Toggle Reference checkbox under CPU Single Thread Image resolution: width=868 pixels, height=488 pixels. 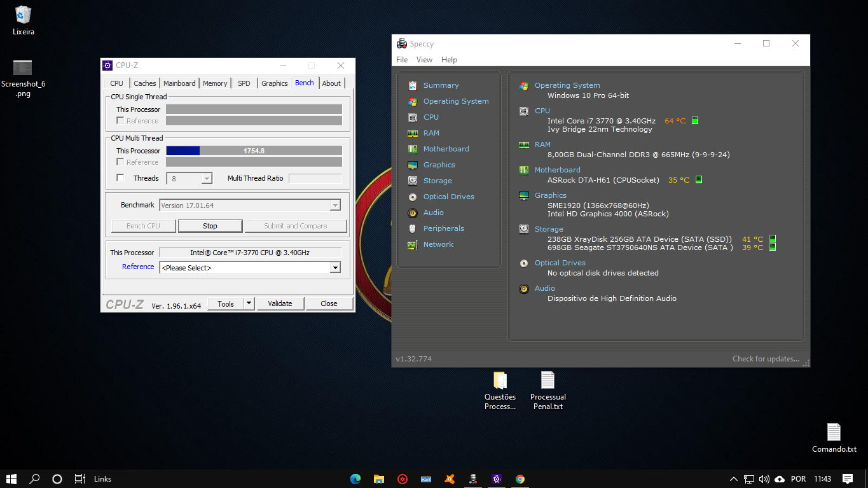pyautogui.click(x=120, y=120)
